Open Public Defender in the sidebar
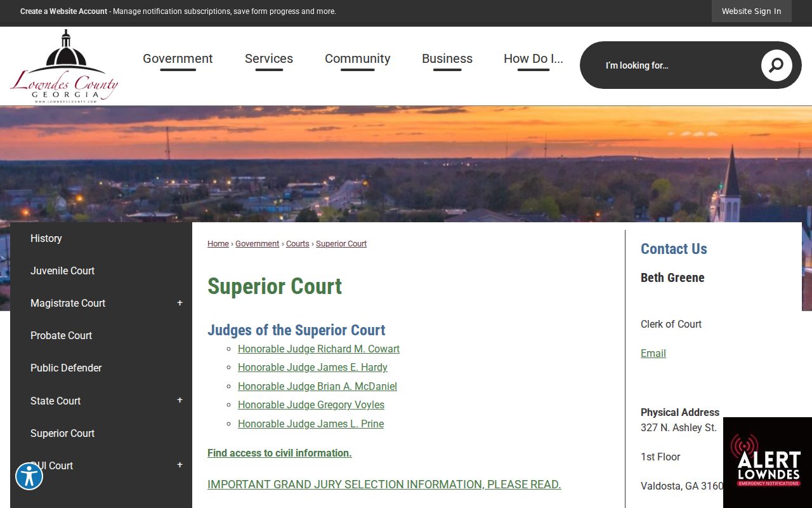Viewport: 812px width, 508px height. coord(66,368)
